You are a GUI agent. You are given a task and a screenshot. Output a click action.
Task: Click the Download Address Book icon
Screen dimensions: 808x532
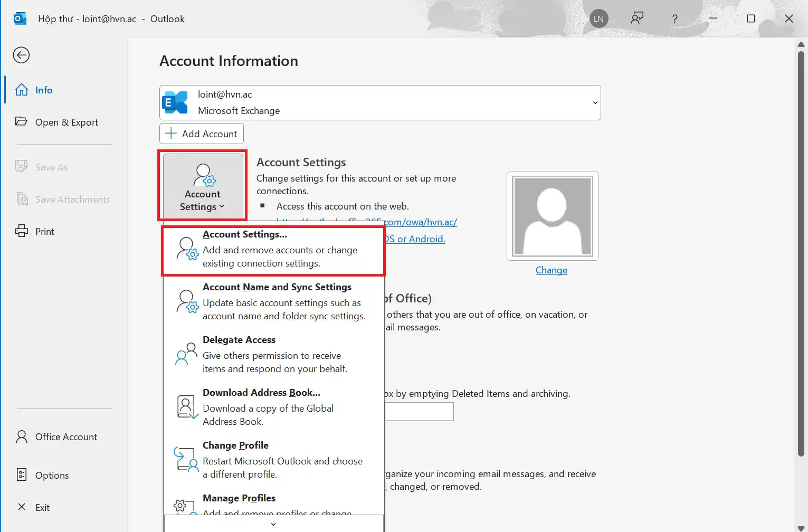pos(186,407)
